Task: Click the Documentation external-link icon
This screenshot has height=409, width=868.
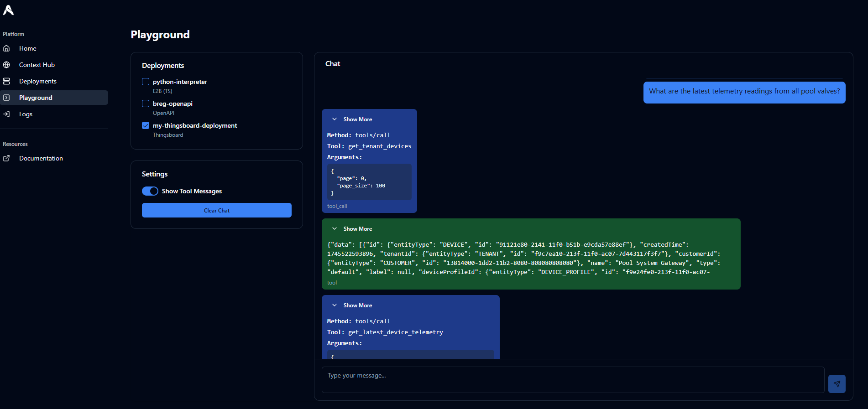Action: tap(6, 158)
